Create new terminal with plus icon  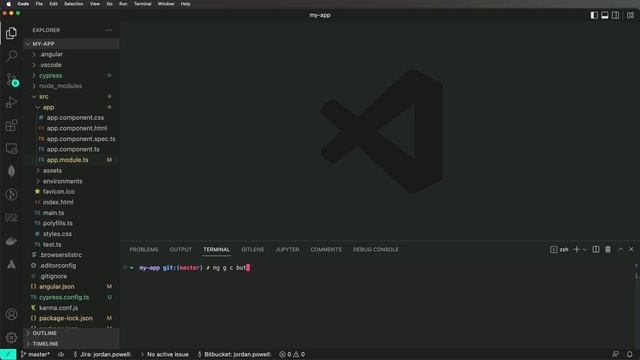(576, 249)
